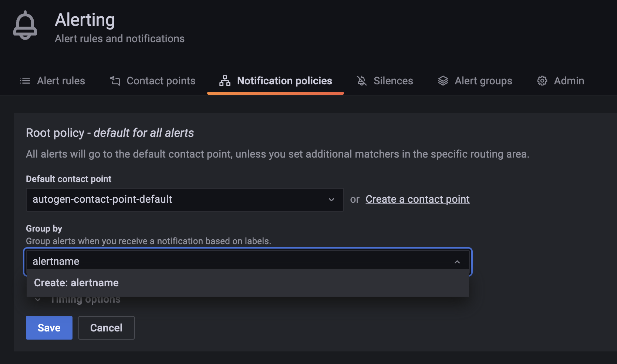Switch to the Admin tab
The image size is (617, 364).
click(569, 81)
